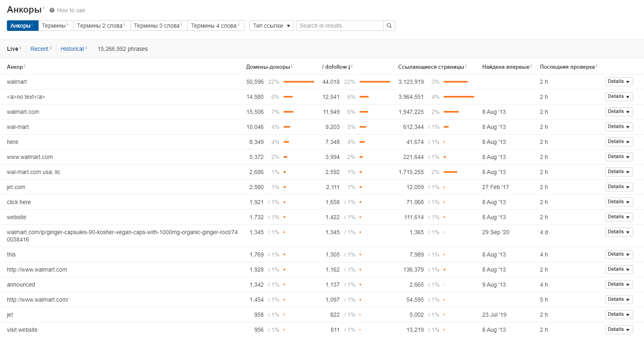644x337 pixels.
Task: Open the How to use link
Action: point(71,10)
